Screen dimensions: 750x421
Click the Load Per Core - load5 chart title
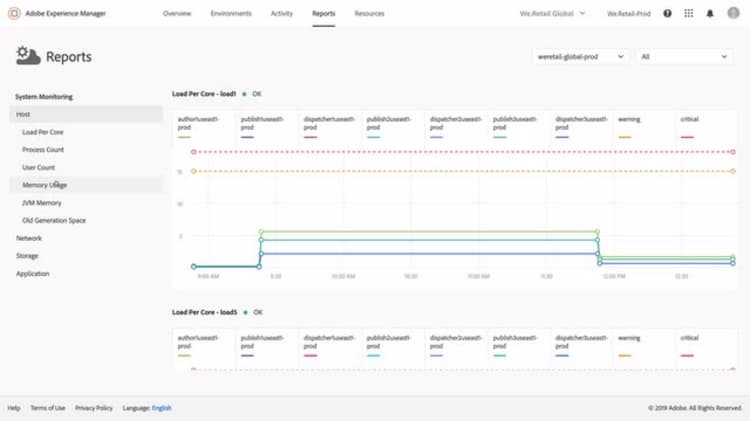[204, 312]
